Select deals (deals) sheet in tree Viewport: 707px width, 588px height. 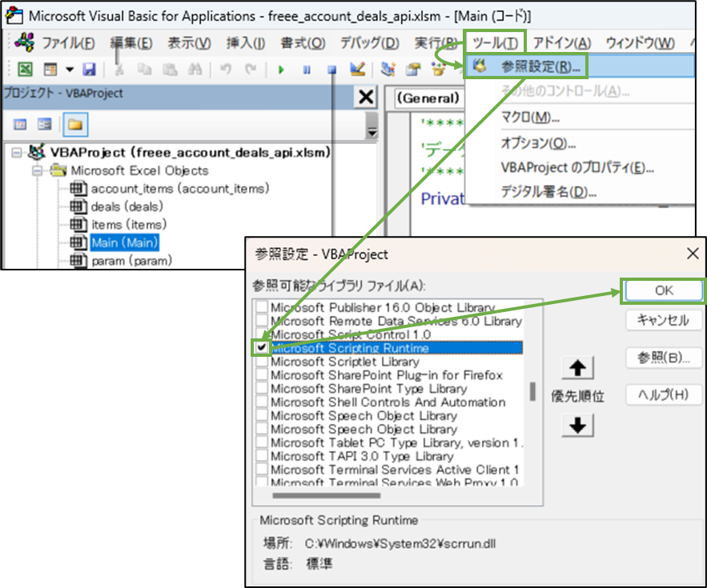[127, 207]
